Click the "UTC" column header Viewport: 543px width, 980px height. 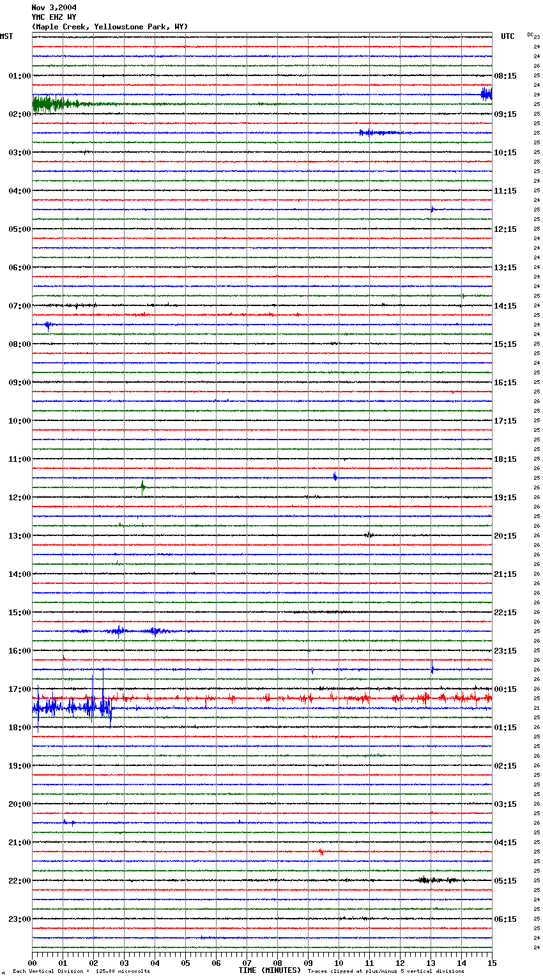[508, 36]
